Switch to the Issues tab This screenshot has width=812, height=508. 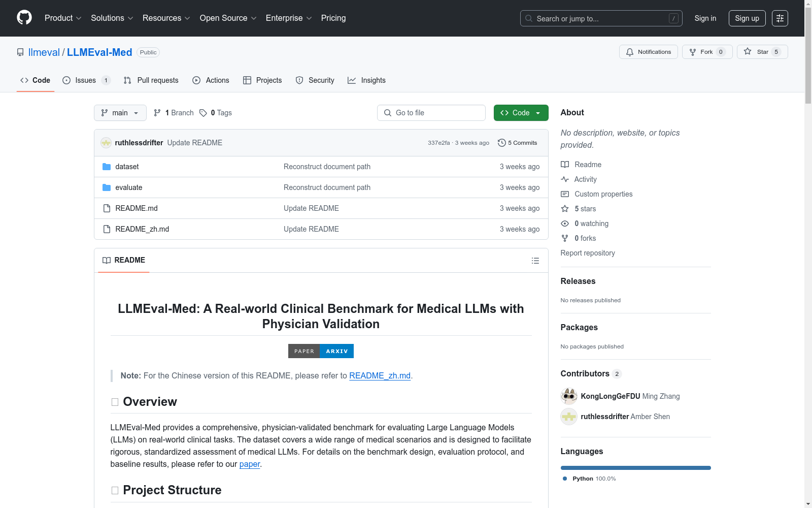(86, 80)
